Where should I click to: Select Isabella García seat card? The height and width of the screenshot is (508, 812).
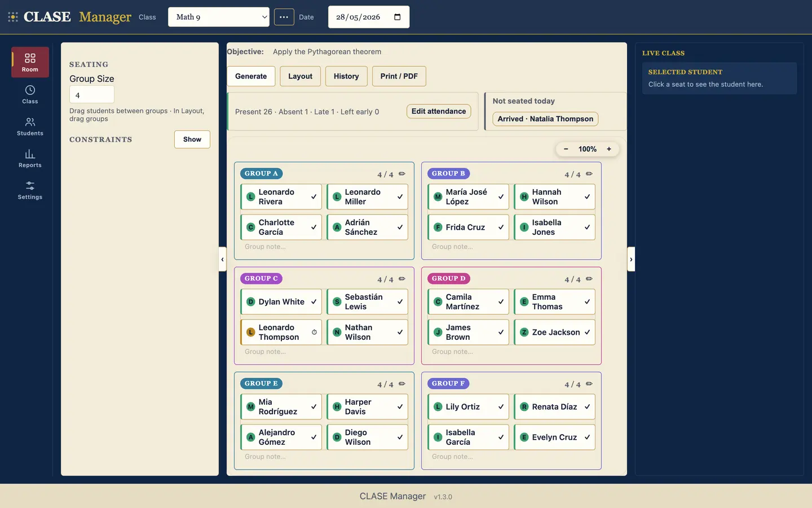click(x=468, y=437)
